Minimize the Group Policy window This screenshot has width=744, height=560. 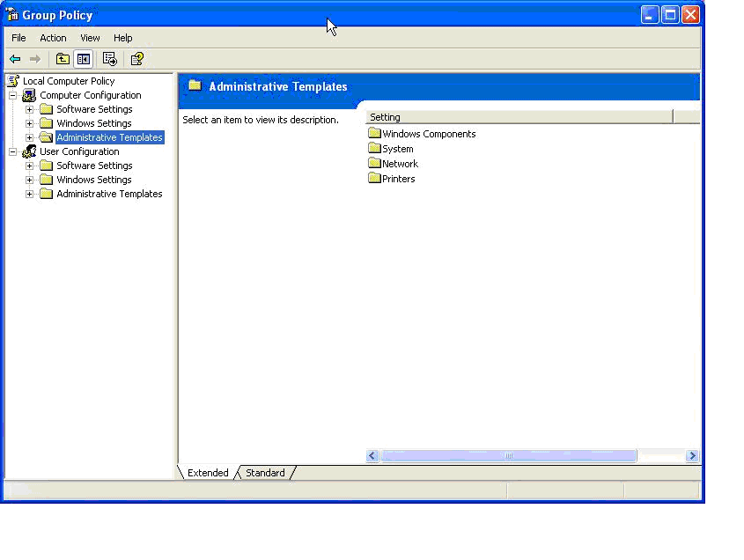click(650, 15)
